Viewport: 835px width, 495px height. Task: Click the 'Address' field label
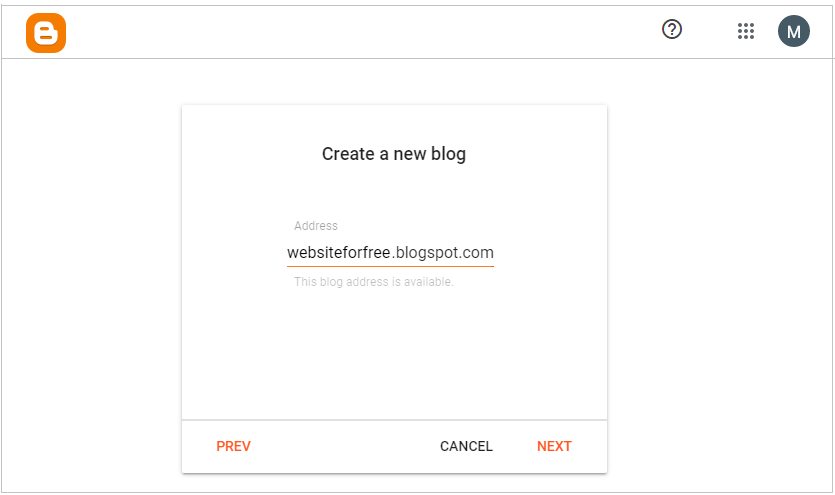316,226
